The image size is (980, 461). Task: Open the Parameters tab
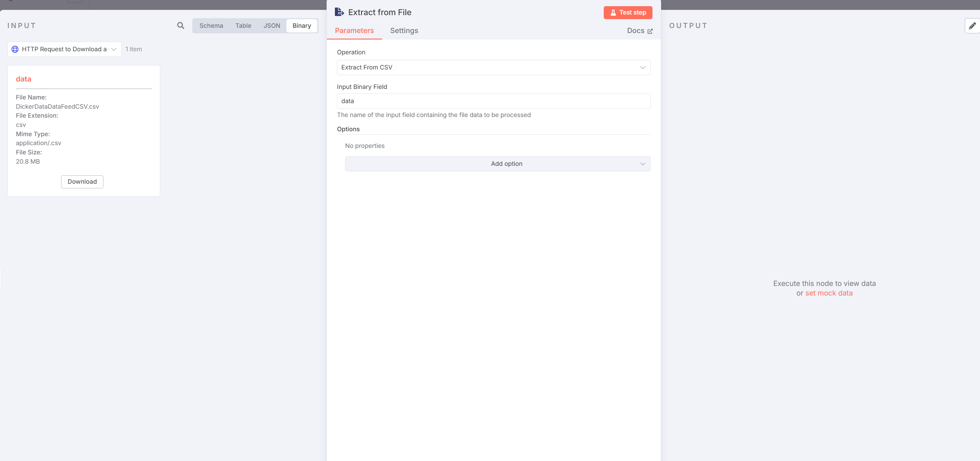coord(354,31)
